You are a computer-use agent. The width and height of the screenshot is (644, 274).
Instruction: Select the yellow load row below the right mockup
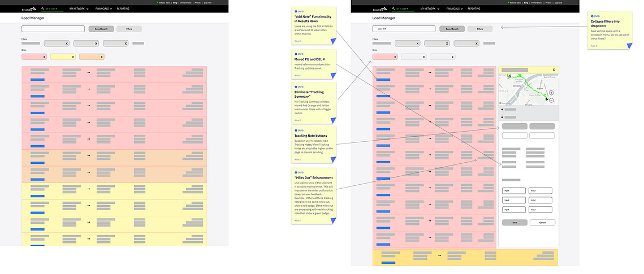pyautogui.click(x=465, y=257)
